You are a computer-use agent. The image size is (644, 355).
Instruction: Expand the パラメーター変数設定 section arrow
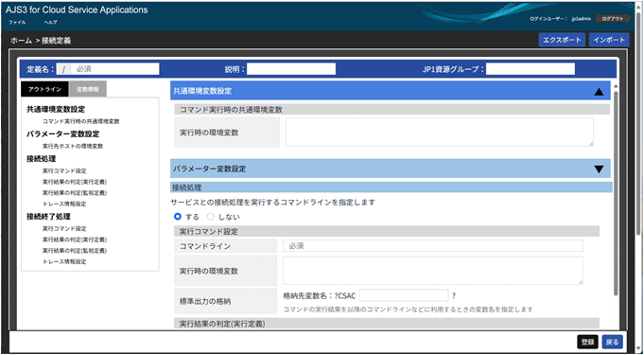point(599,169)
